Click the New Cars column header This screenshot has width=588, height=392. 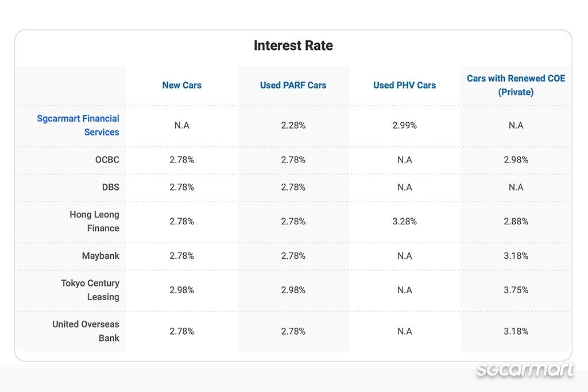pyautogui.click(x=182, y=85)
